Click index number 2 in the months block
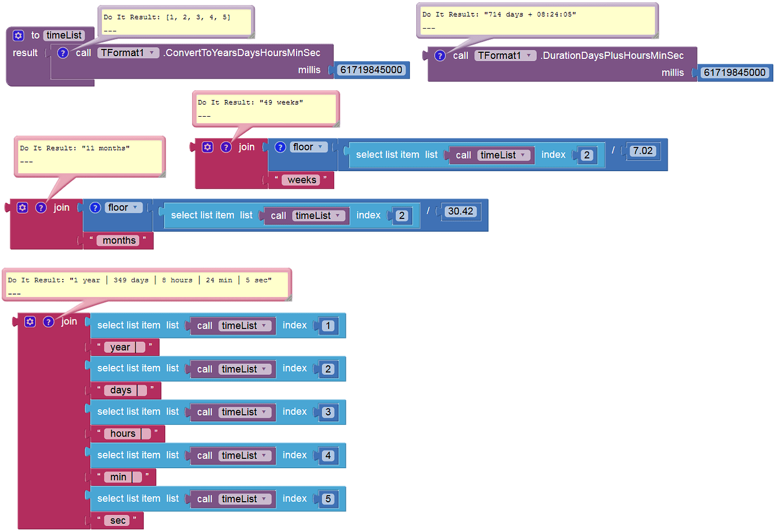The height and width of the screenshot is (532, 775). (x=402, y=216)
